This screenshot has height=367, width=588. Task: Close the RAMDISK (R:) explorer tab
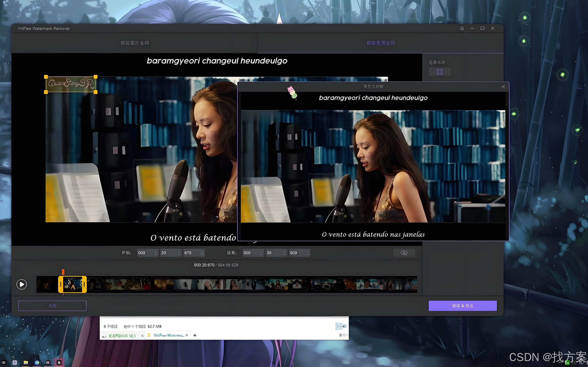click(x=142, y=336)
